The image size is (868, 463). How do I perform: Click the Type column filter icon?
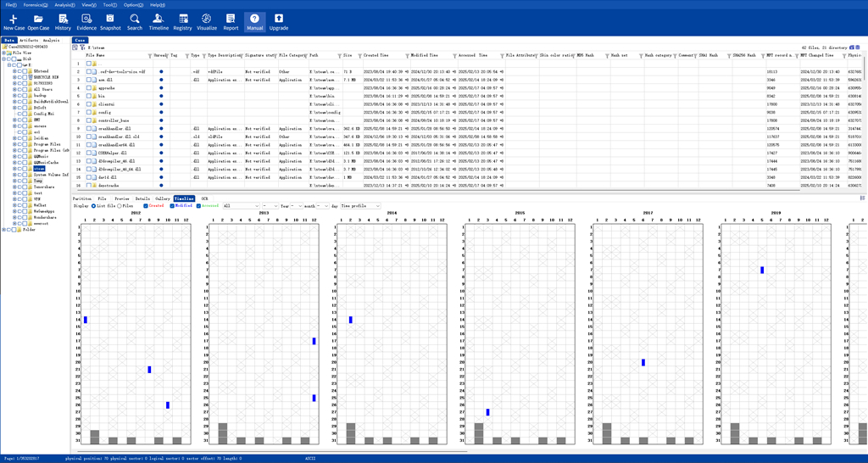[x=203, y=56]
